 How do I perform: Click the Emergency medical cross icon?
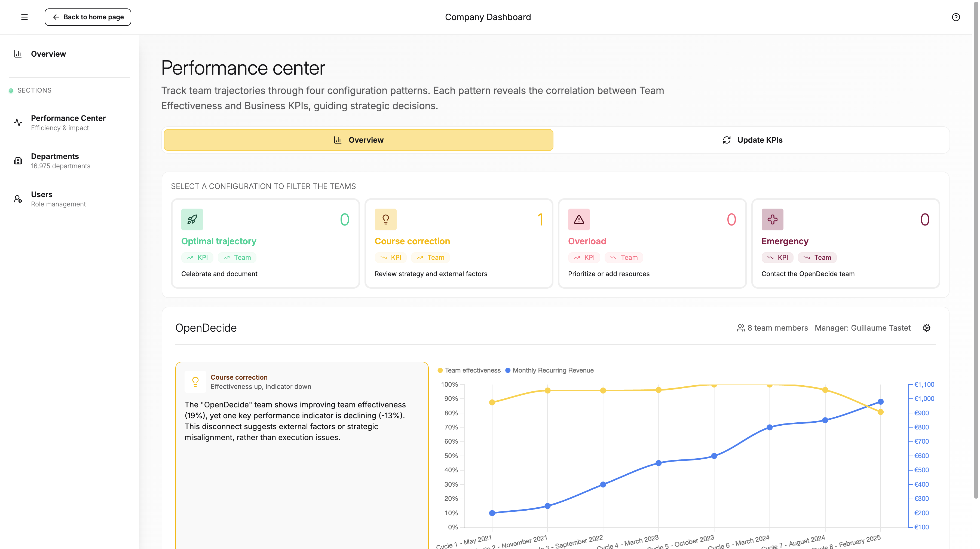772,219
